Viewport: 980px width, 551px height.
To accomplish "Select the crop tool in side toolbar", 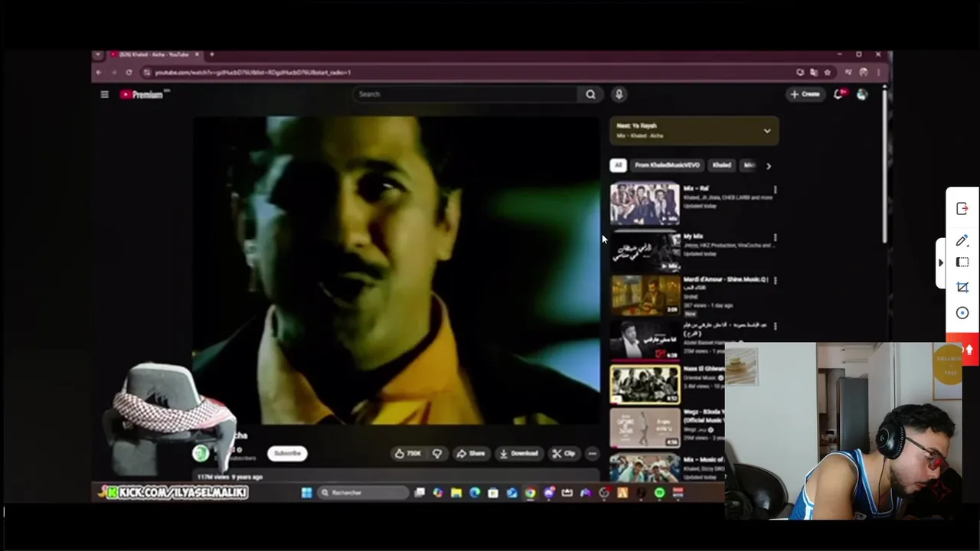I will coord(962,287).
